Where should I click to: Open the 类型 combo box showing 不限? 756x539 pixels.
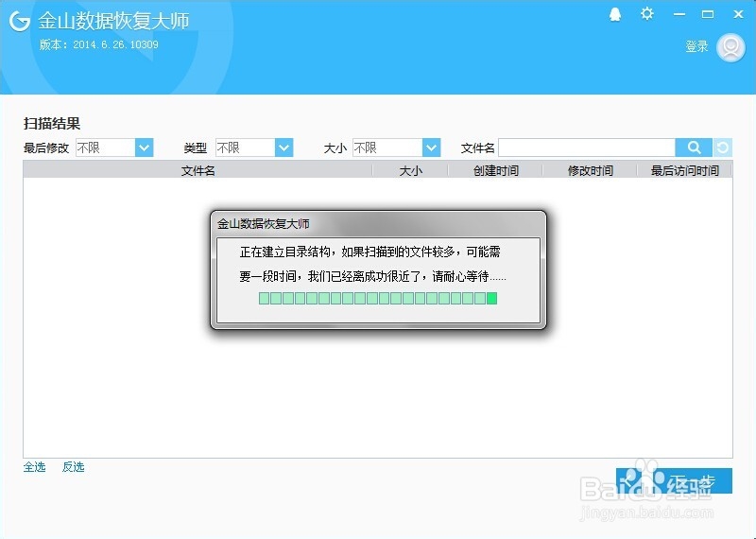[254, 148]
